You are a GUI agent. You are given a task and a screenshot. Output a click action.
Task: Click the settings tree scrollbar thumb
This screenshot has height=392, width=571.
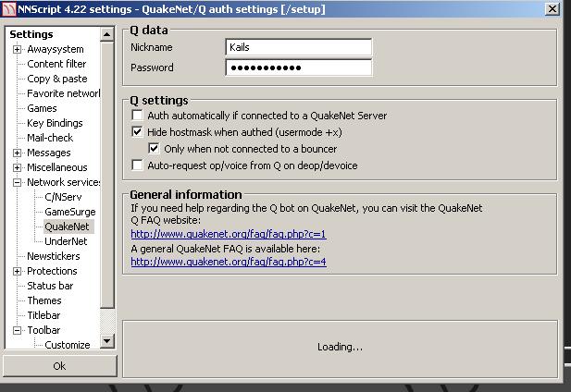coord(107,175)
